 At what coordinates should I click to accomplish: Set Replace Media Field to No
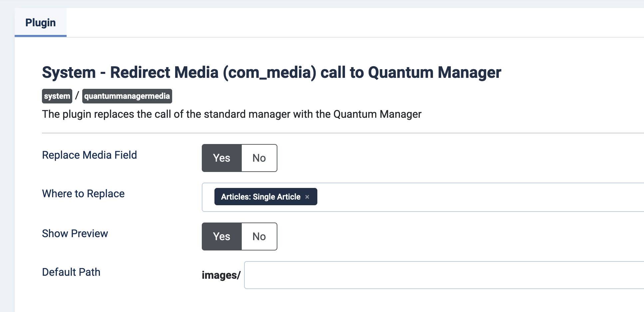click(x=259, y=158)
